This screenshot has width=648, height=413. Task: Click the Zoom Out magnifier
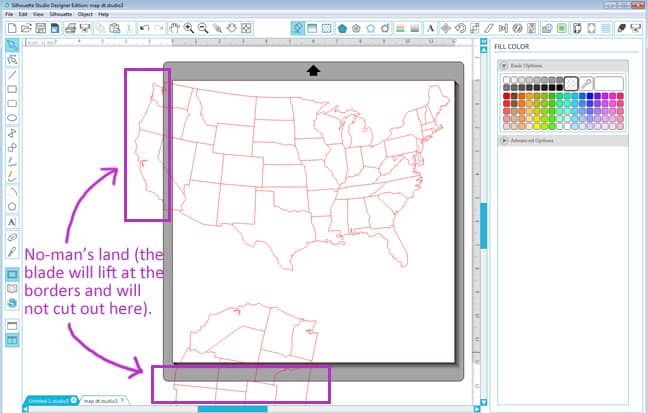tap(203, 28)
